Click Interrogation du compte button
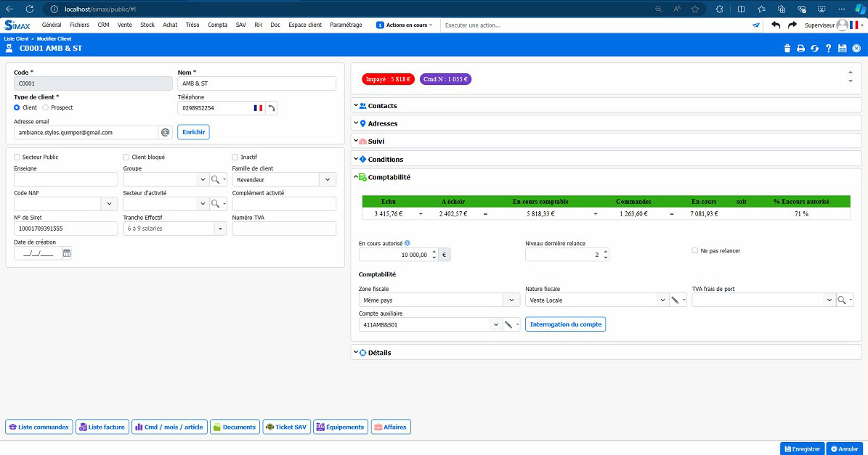This screenshot has width=868, height=455. [x=565, y=324]
